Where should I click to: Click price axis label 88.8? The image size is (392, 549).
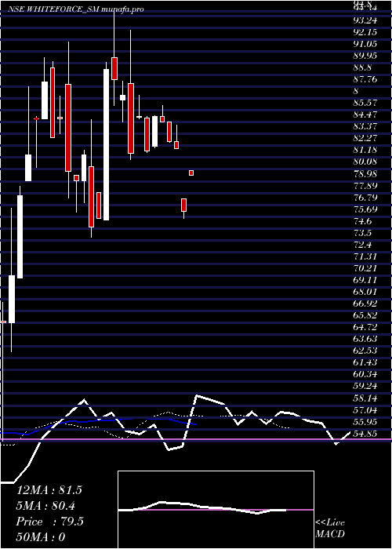[362, 67]
